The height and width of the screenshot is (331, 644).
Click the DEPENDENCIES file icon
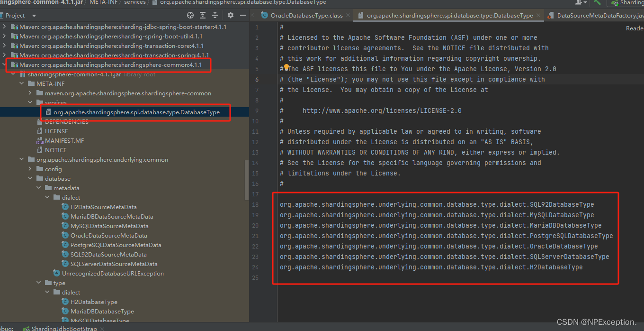pyautogui.click(x=40, y=122)
